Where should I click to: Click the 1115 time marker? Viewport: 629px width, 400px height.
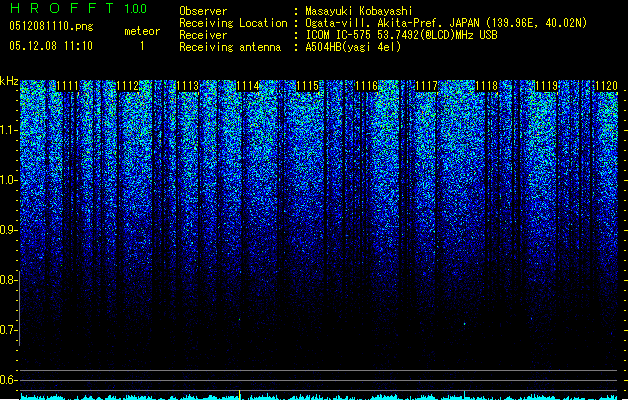(307, 86)
